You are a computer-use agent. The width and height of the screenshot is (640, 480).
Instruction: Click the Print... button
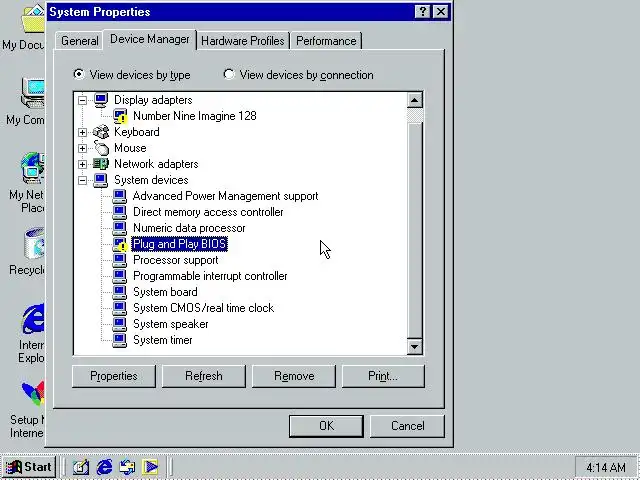tap(383, 376)
